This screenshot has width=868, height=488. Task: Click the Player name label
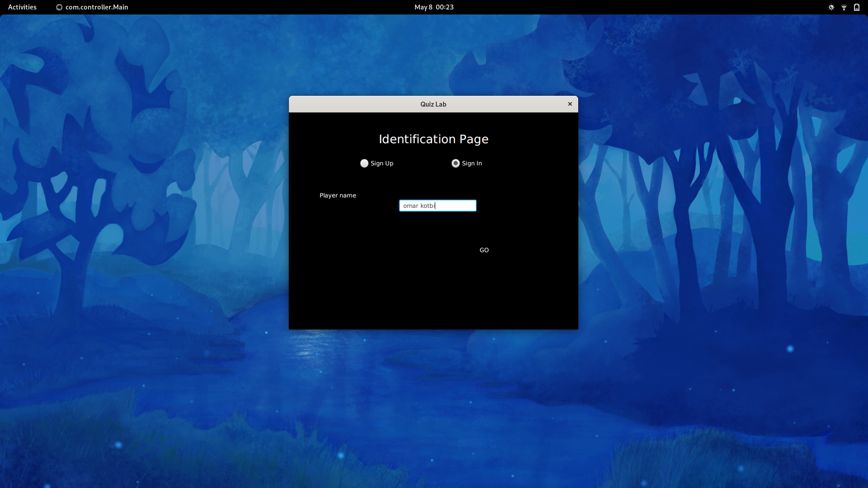338,195
